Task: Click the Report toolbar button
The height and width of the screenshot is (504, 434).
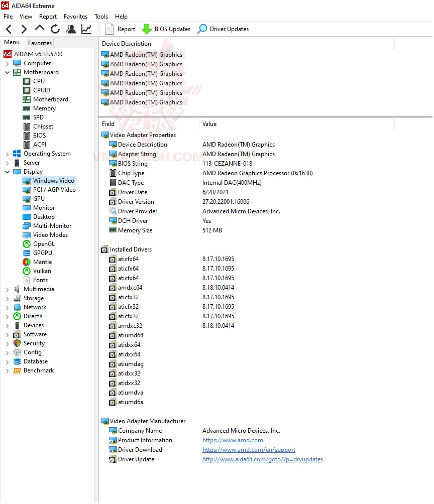Action: (x=121, y=29)
